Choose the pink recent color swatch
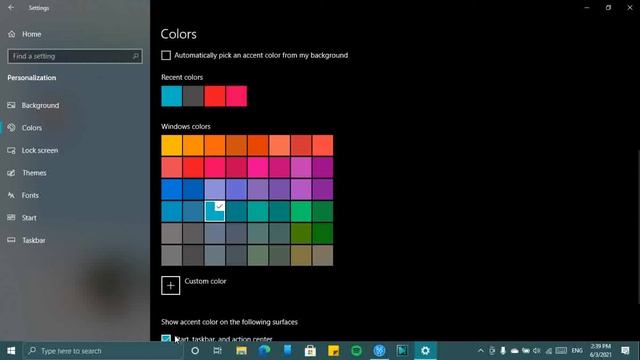The height and width of the screenshot is (360, 640). 236,96
